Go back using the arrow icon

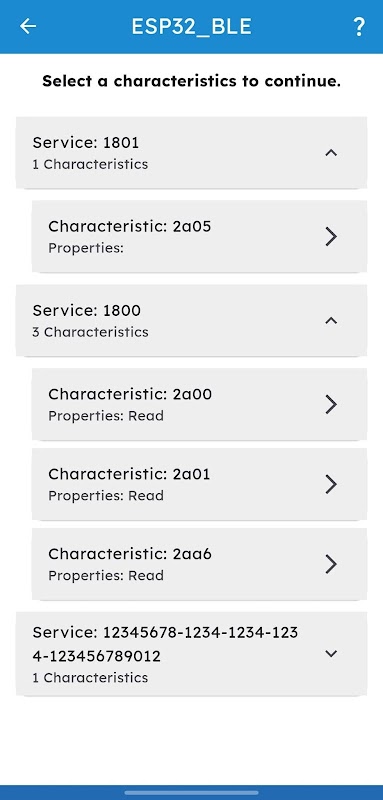tap(28, 27)
